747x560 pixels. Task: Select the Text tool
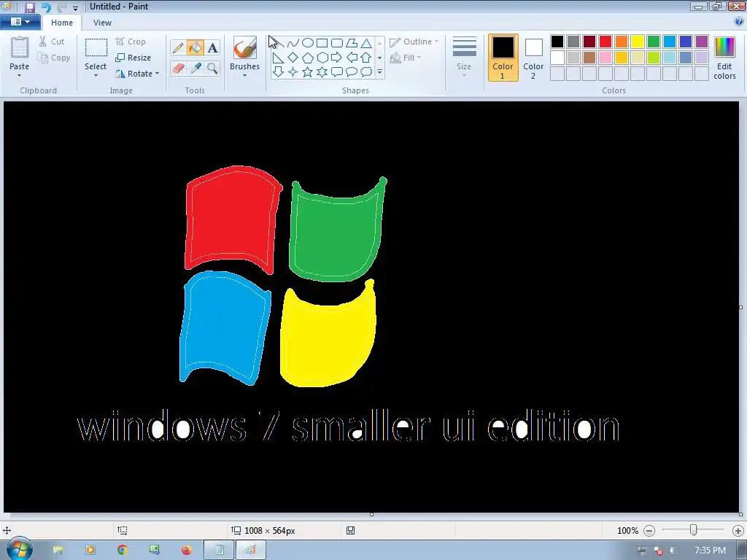pyautogui.click(x=212, y=47)
